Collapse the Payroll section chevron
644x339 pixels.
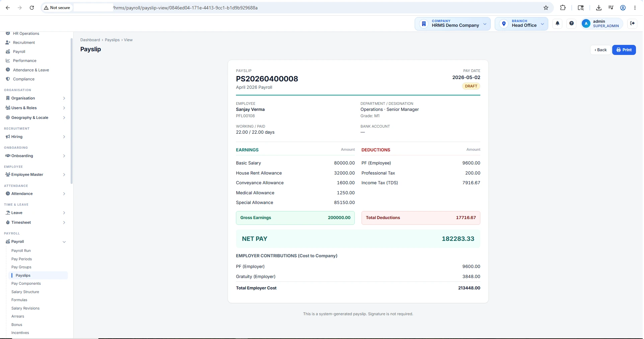tap(64, 242)
